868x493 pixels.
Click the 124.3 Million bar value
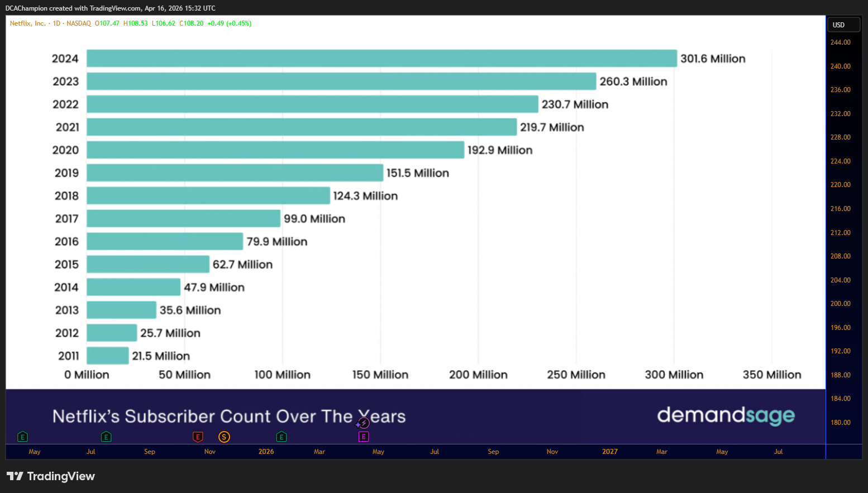tap(365, 196)
